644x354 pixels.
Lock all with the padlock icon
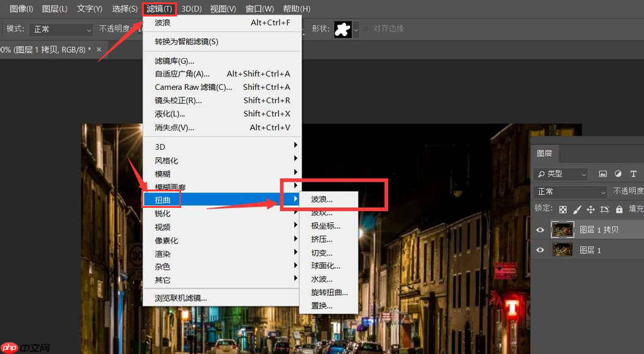pos(620,210)
